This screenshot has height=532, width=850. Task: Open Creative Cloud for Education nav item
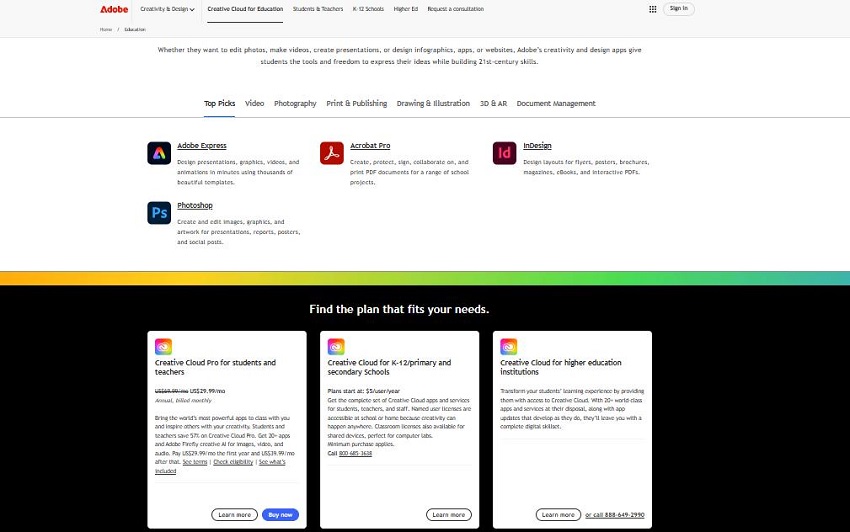(x=245, y=9)
